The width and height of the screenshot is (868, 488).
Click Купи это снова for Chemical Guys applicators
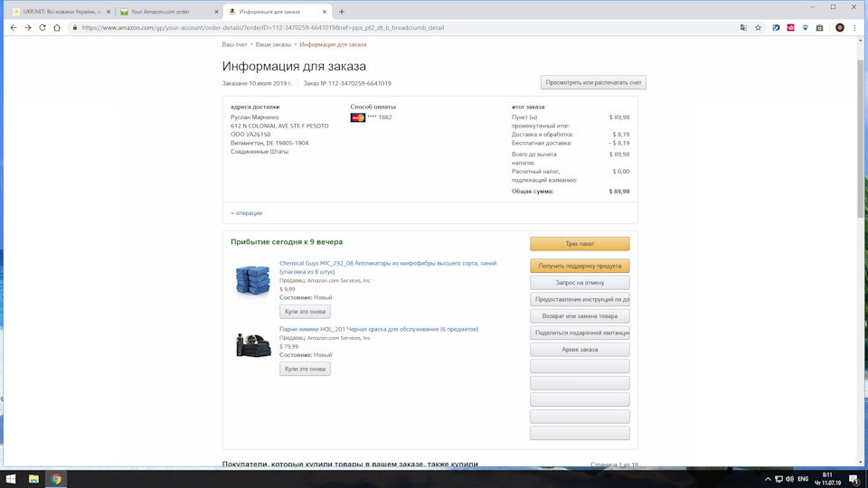click(x=305, y=312)
